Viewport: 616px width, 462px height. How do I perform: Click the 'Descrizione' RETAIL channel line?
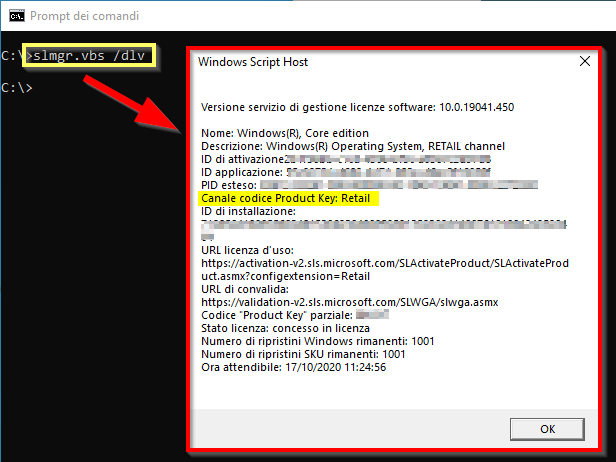(353, 146)
